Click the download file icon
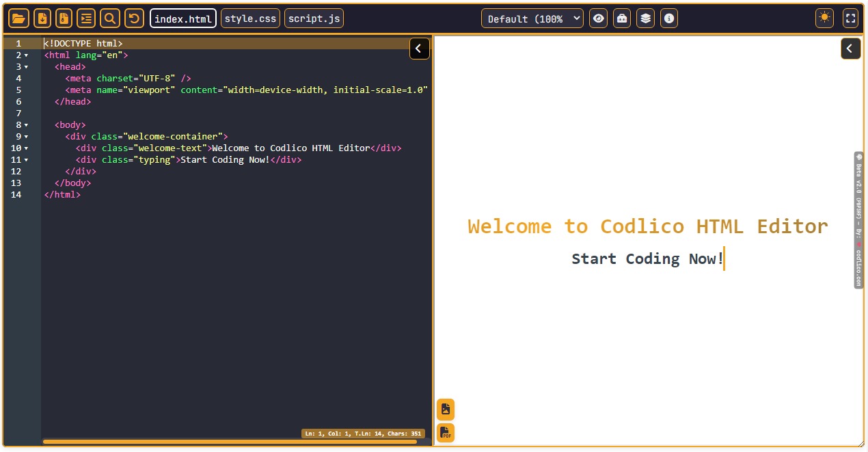The height and width of the screenshot is (452, 868). 42,18
